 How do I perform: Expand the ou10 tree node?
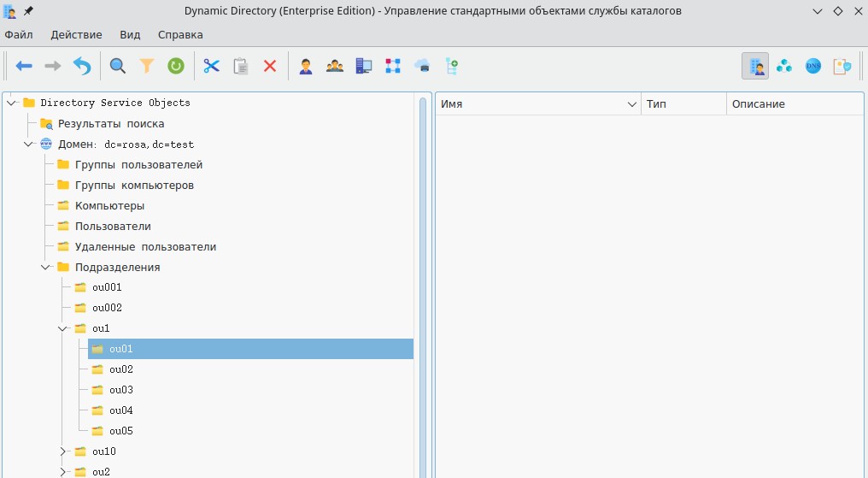pyautogui.click(x=62, y=451)
